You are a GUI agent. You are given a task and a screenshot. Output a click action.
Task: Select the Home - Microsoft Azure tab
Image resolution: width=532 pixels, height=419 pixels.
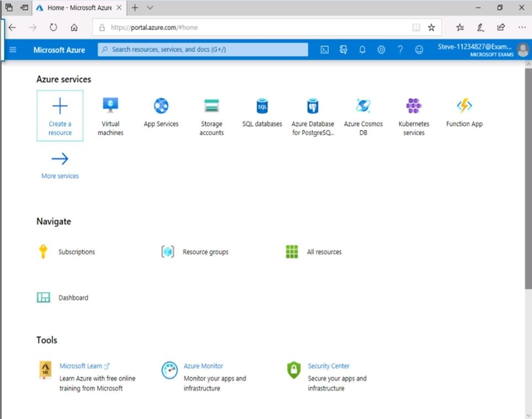[77, 8]
